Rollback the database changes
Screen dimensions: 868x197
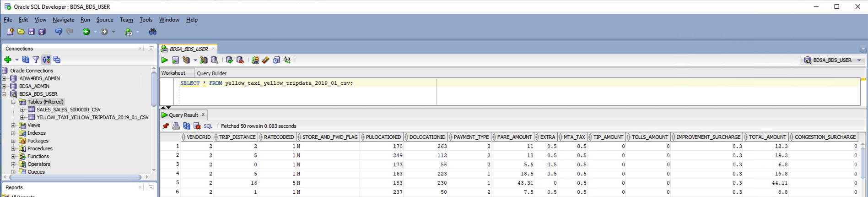(240, 60)
